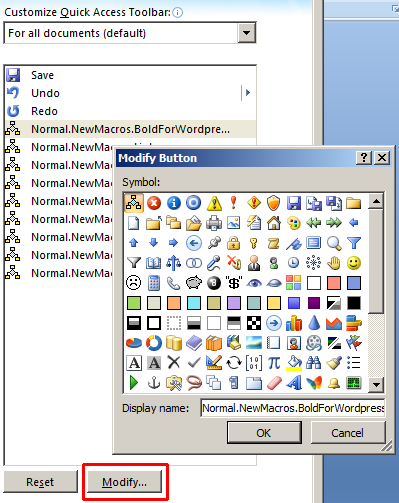Select the red exclamation mark symbol
The height and width of the screenshot is (503, 399).
(x=234, y=203)
